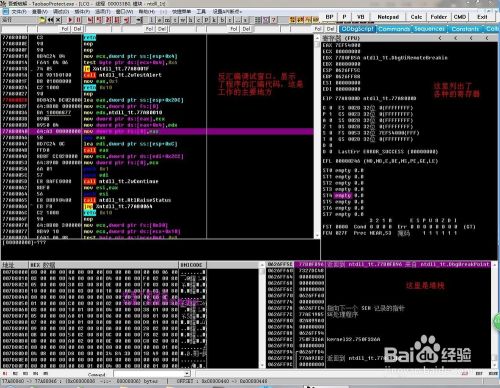This screenshot has width=500, height=388.
Task: Open the 文件(F) menu
Action: pos(19,12)
